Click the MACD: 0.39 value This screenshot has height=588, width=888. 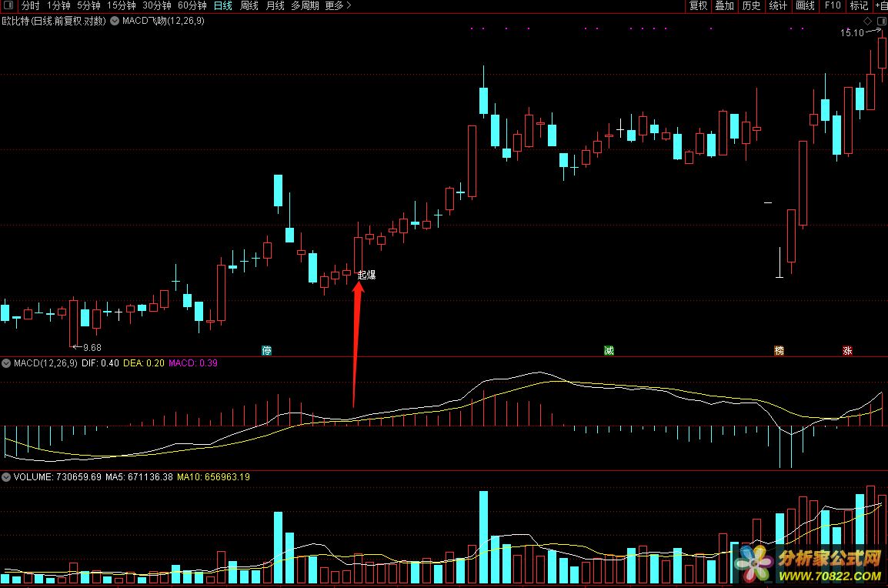[193, 363]
